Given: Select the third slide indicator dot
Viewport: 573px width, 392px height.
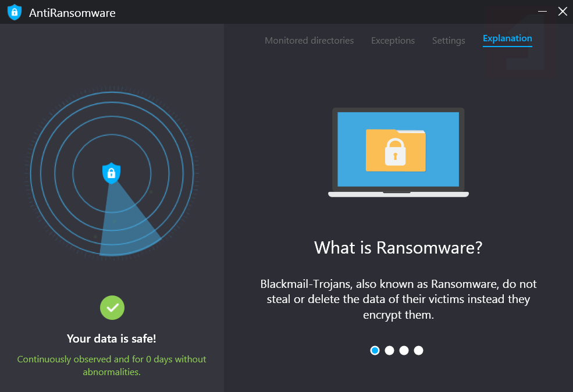Looking at the screenshot, I should (404, 350).
